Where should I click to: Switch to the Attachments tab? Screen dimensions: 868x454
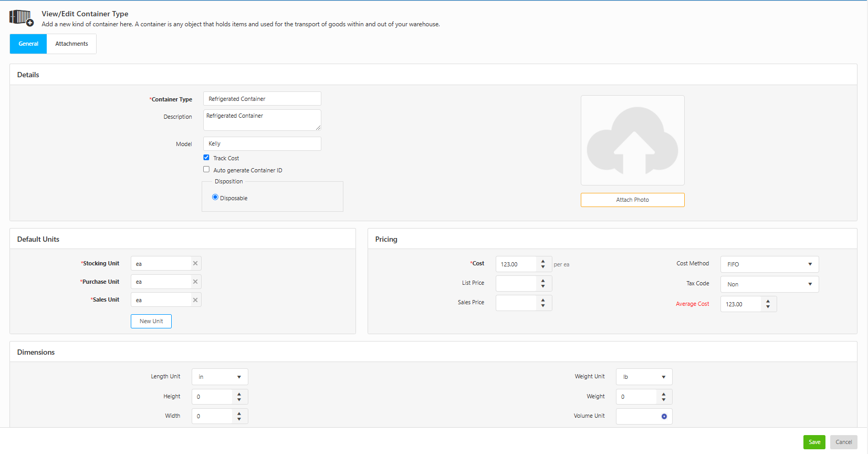tap(71, 44)
